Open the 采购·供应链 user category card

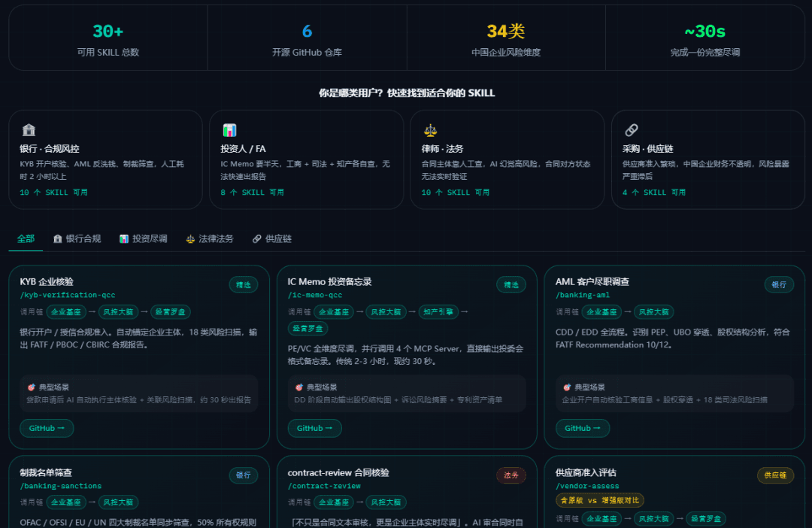(708, 159)
